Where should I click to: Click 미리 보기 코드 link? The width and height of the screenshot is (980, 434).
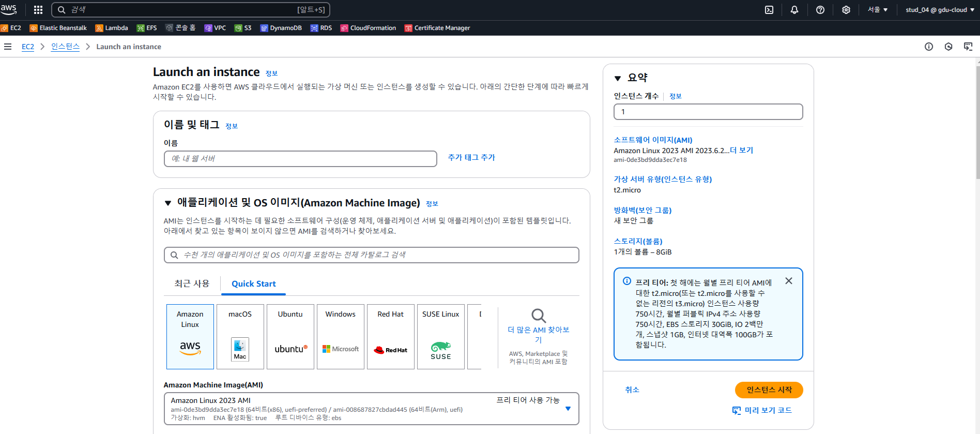coord(762,410)
